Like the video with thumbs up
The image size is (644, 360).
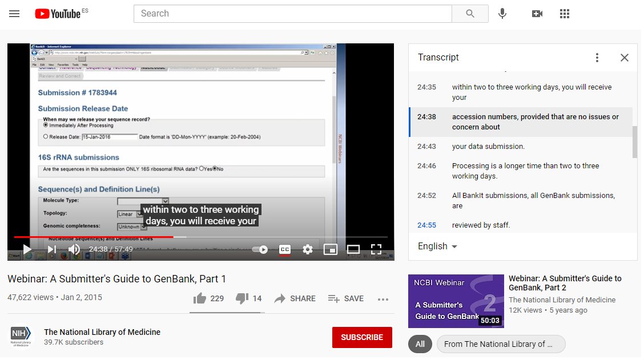point(208,298)
